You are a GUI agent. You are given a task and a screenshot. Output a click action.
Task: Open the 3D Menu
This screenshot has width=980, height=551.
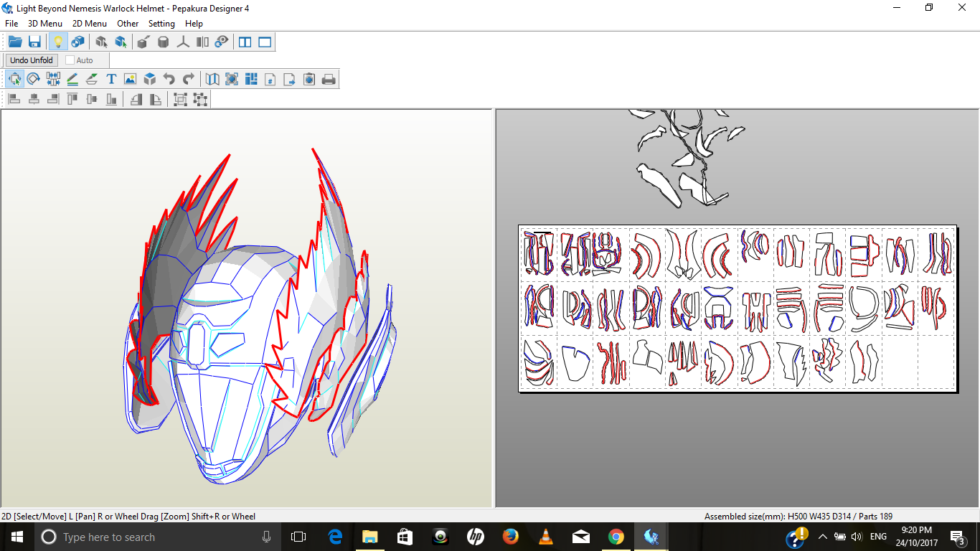tap(45, 24)
